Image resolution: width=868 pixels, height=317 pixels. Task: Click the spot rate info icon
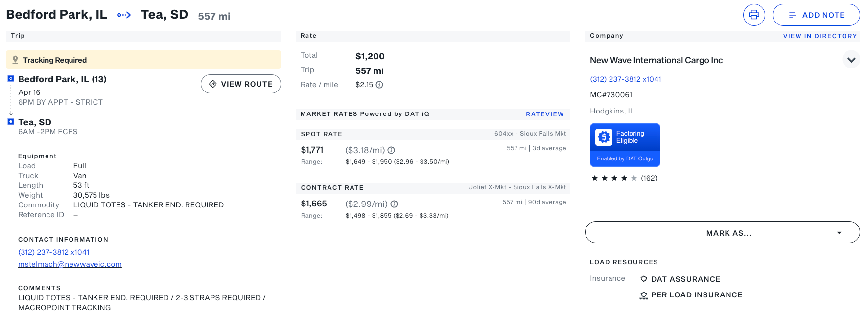pos(391,150)
